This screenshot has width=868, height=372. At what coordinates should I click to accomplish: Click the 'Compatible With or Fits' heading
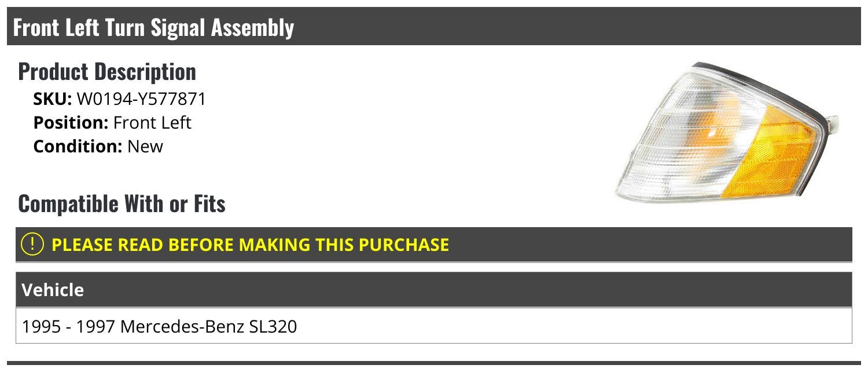tap(122, 203)
